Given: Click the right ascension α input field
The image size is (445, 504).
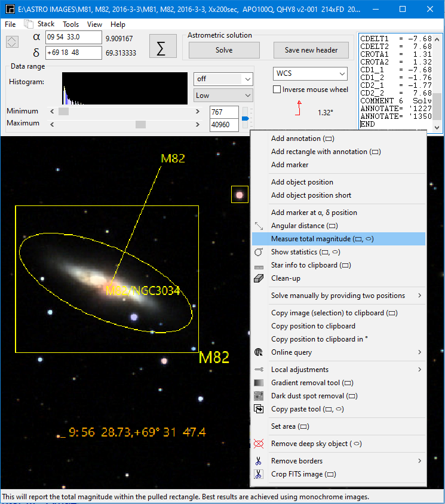Looking at the screenshot, I should 73,37.
